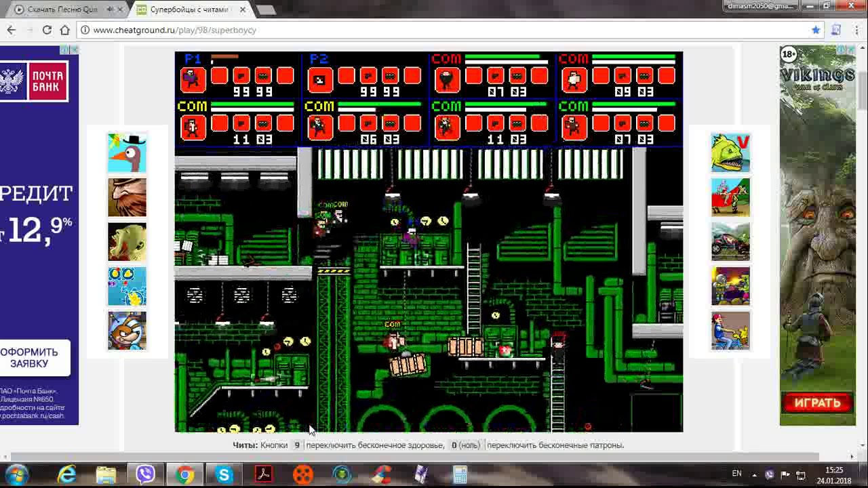
Task: Open Adobe Reader from the taskbar
Action: pos(263,474)
